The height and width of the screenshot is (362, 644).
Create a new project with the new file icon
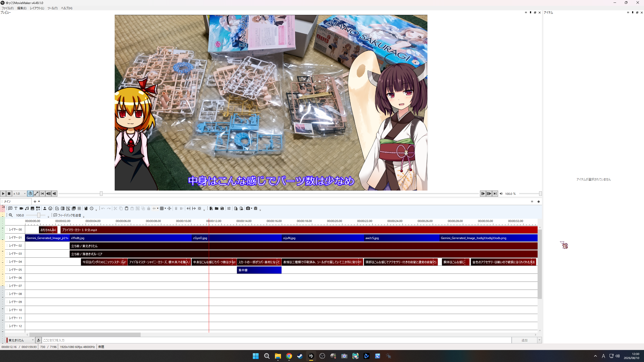(x=211, y=208)
